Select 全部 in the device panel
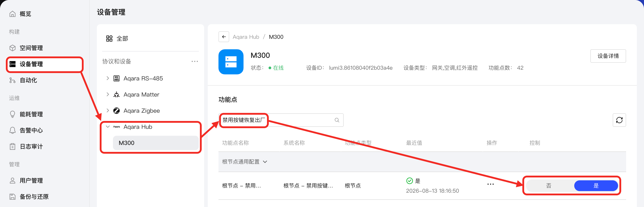644x207 pixels. [x=122, y=39]
